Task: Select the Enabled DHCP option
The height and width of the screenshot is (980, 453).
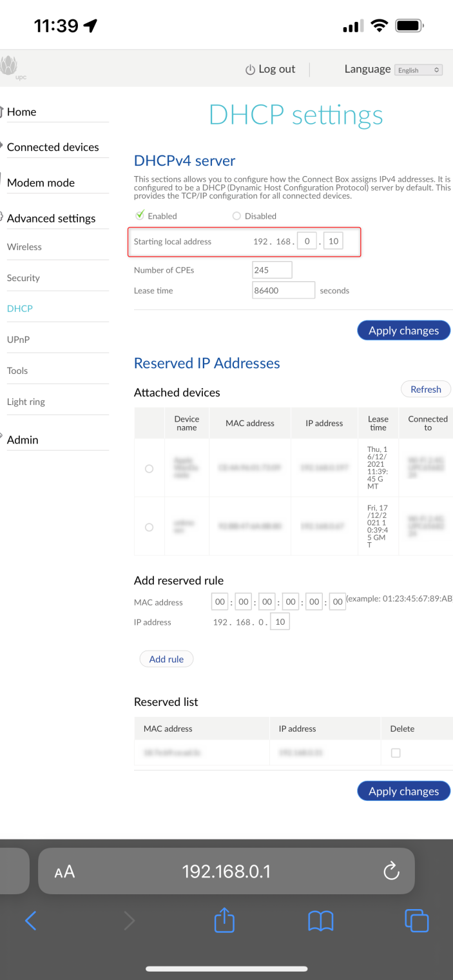Action: coord(140,216)
